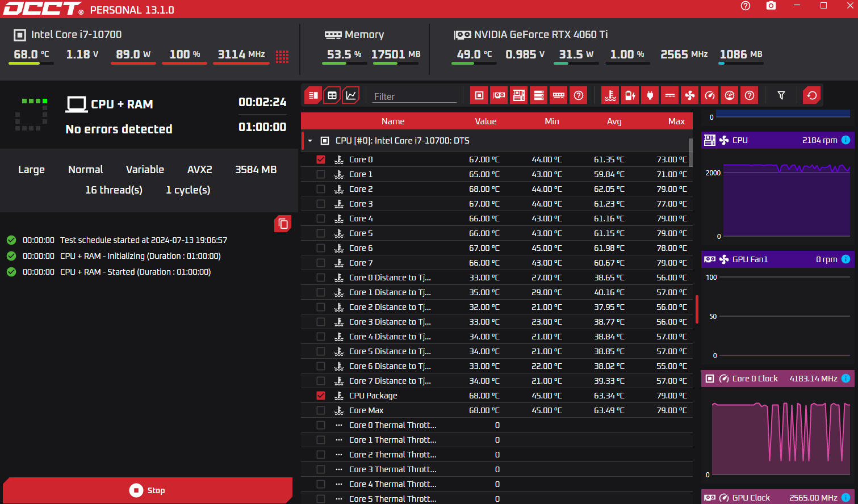Screen dimensions: 858x504
Task: Click the 16 thread(s) setting label
Action: 114,190
